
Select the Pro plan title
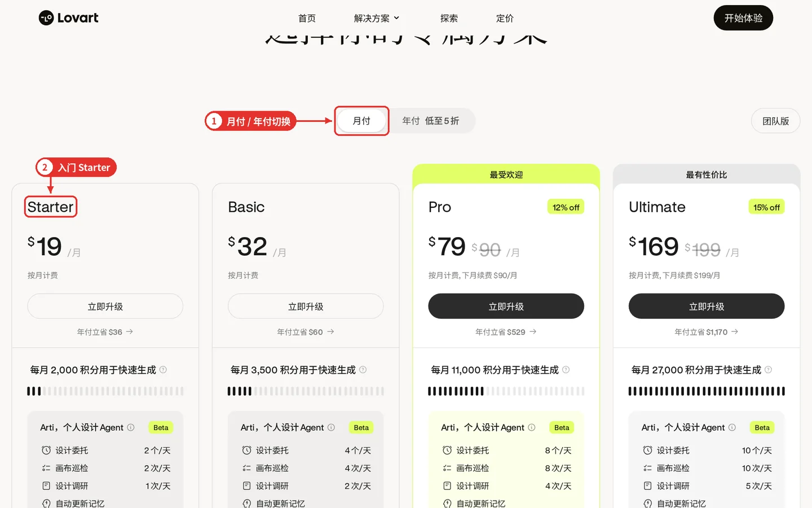[x=440, y=207]
